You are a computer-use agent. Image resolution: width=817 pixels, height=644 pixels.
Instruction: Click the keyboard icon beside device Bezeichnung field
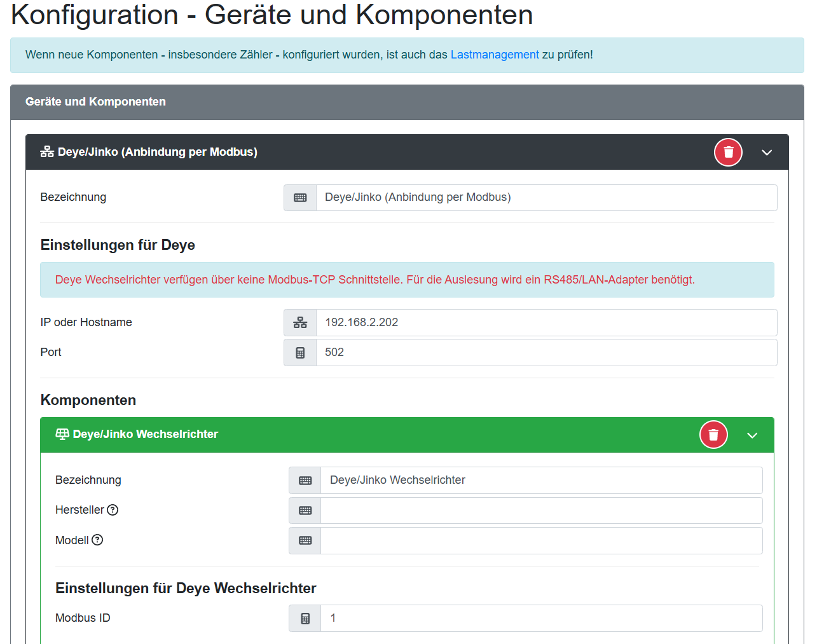point(300,198)
